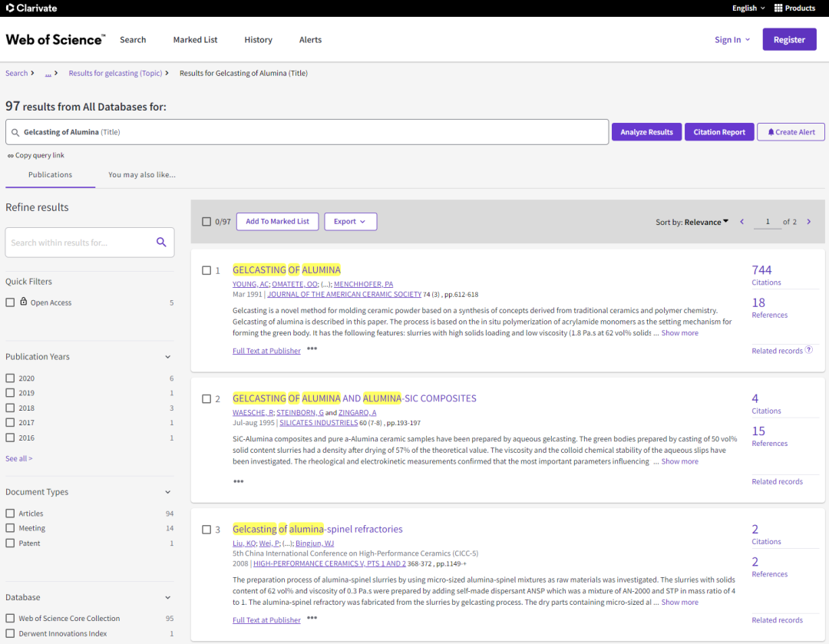Check the 2020 publication year filter
The width and height of the screenshot is (829, 644).
pos(10,378)
